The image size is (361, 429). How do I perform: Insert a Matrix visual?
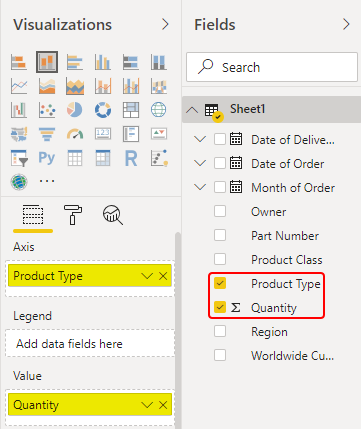(103, 158)
